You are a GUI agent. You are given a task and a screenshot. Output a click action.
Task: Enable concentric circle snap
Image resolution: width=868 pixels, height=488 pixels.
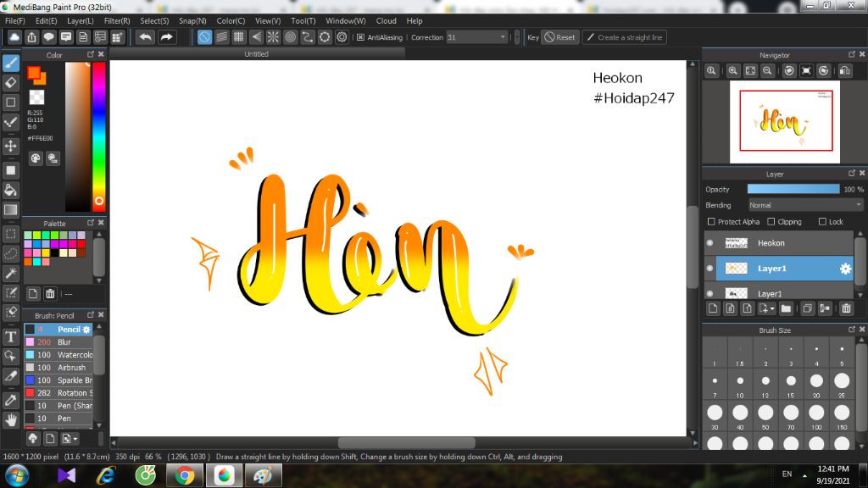(290, 37)
